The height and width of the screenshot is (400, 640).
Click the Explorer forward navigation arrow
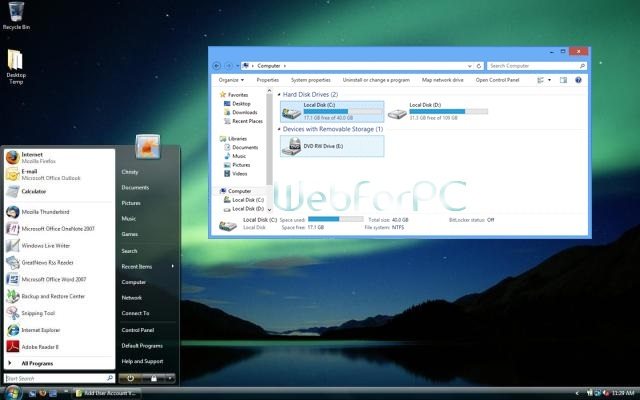[x=229, y=66]
